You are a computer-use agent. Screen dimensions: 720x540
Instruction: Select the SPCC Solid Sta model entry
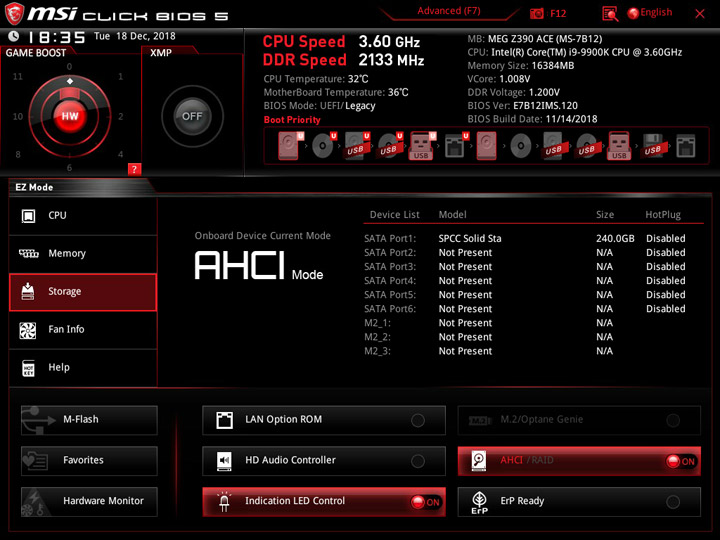[x=470, y=238]
